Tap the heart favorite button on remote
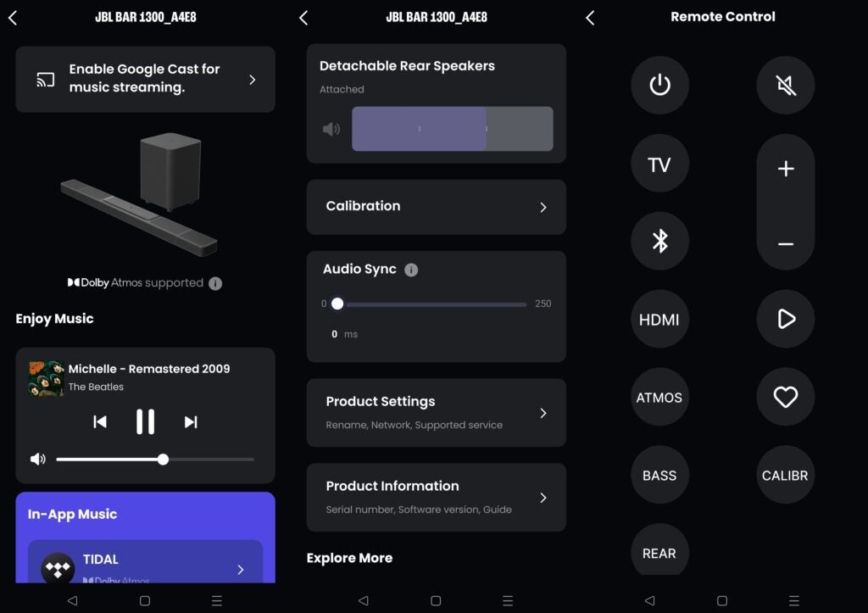868x613 pixels. 786,397
